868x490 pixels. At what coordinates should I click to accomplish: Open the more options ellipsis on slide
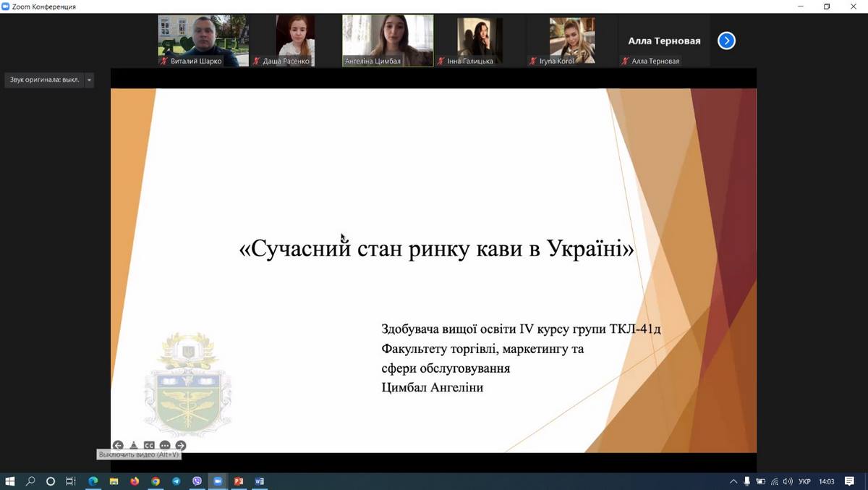[x=165, y=446]
